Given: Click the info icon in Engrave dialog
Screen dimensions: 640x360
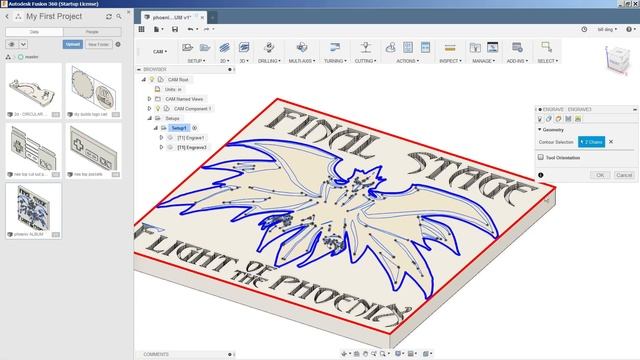Looking at the screenshot, I should [x=540, y=175].
